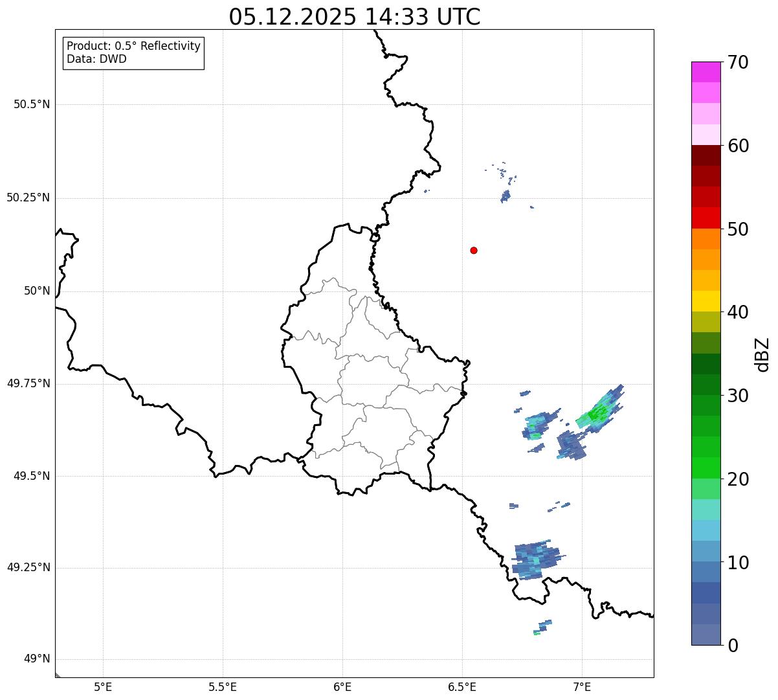Click the 60 tick on colorbar
778x700 pixels.
click(738, 146)
